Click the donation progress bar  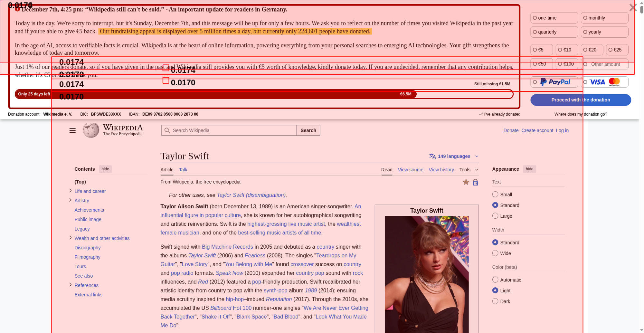tap(264, 94)
